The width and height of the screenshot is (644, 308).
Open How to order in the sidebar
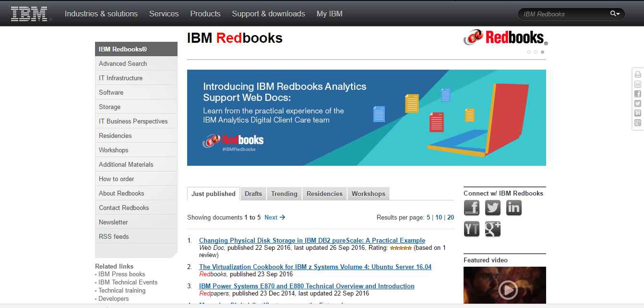[136, 179]
